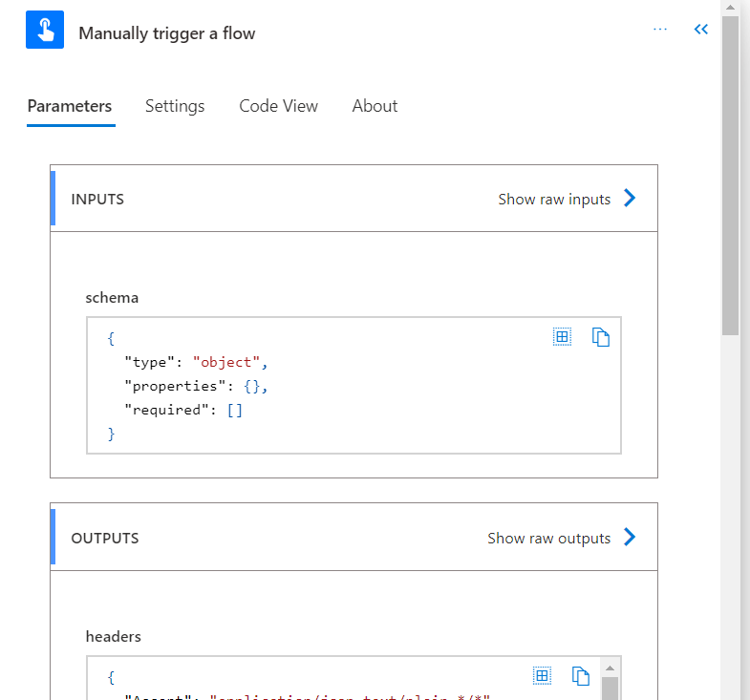This screenshot has height=700, width=750.
Task: Click headers box scroll up arrow
Action: point(610,668)
